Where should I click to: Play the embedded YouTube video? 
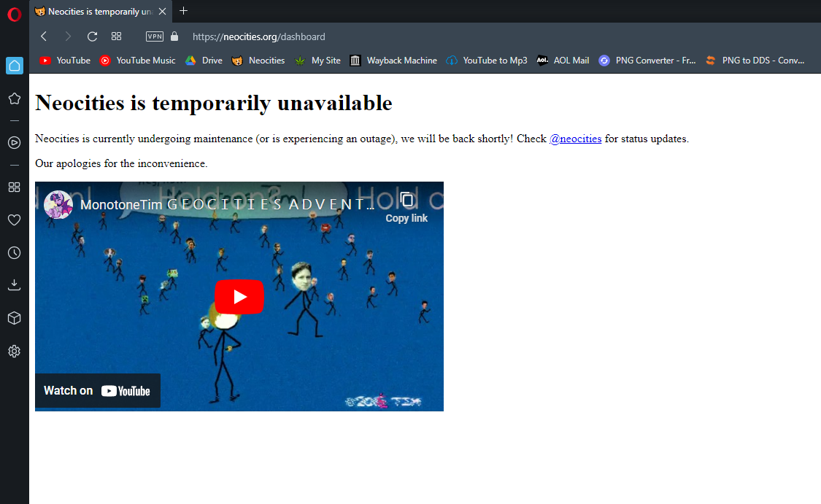[239, 297]
